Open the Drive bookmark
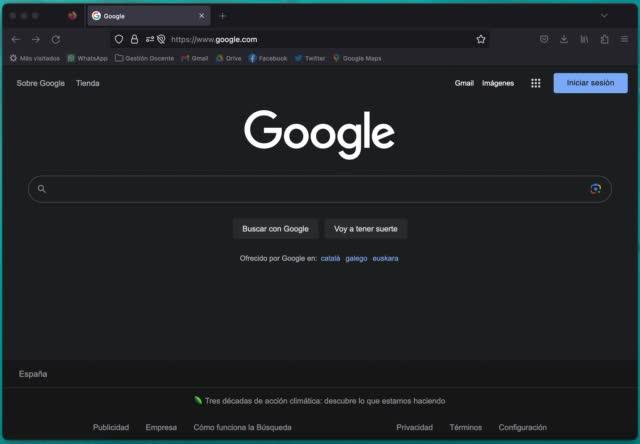Screen dimensions: 640x444 click(x=229, y=58)
